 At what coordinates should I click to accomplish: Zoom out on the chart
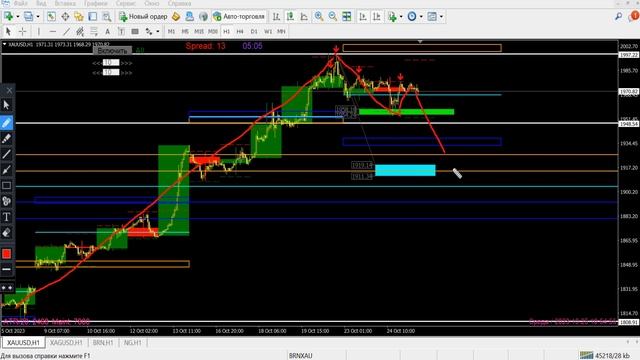(x=333, y=16)
